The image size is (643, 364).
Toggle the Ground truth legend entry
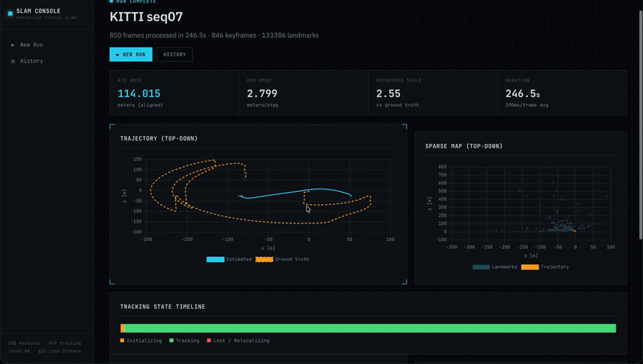tap(282, 259)
